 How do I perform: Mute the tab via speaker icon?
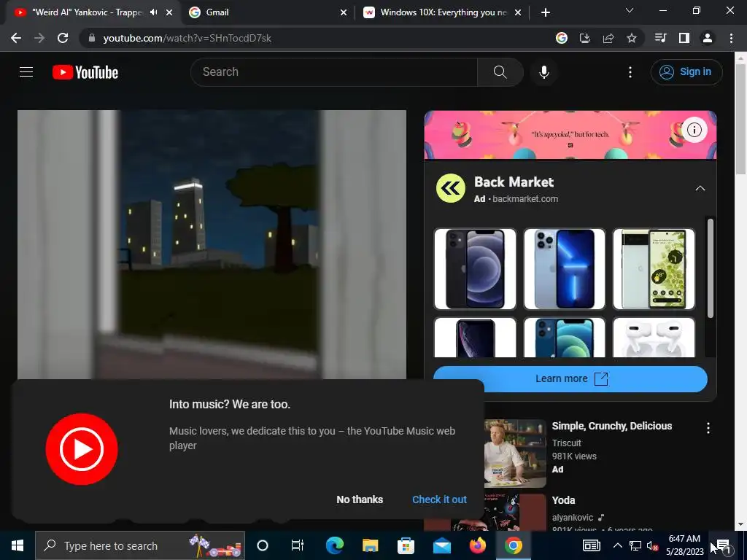[x=153, y=12]
